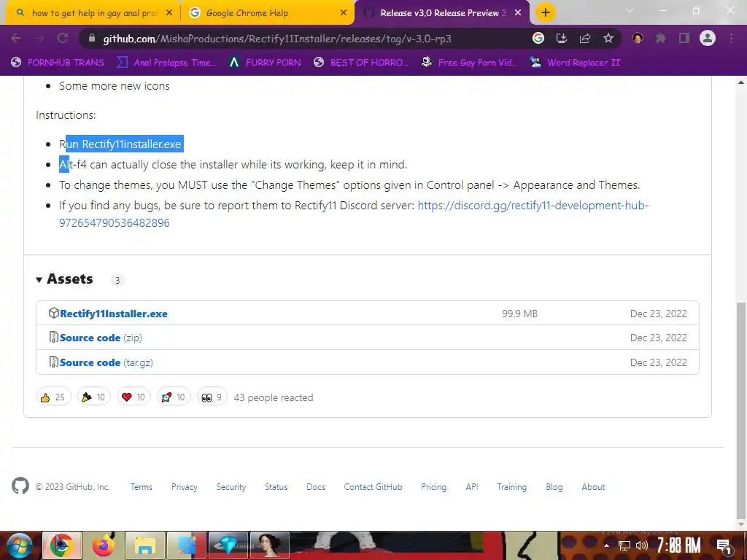Viewport: 747px width, 560px height.
Task: Show hidden system tray icons arrow
Action: [x=606, y=545]
